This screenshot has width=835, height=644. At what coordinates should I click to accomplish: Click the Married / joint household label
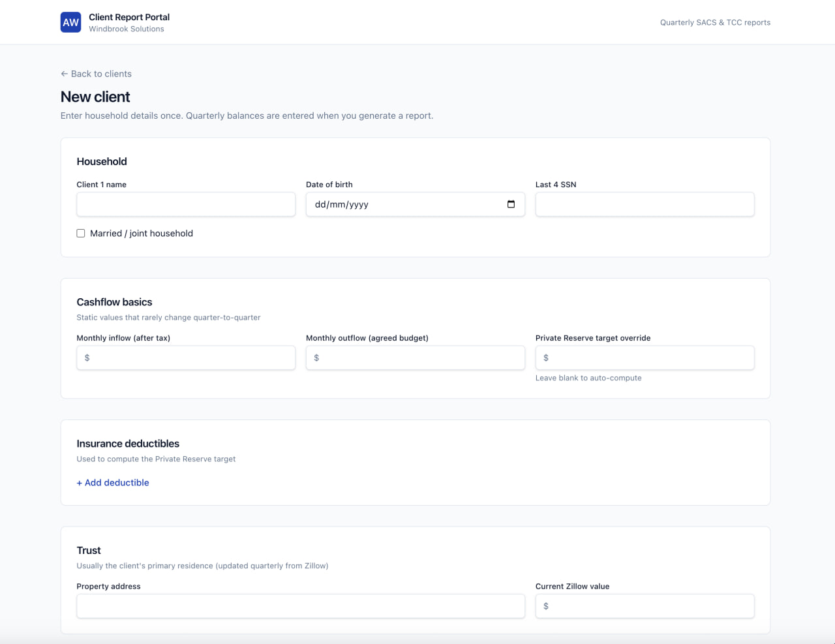[142, 233]
